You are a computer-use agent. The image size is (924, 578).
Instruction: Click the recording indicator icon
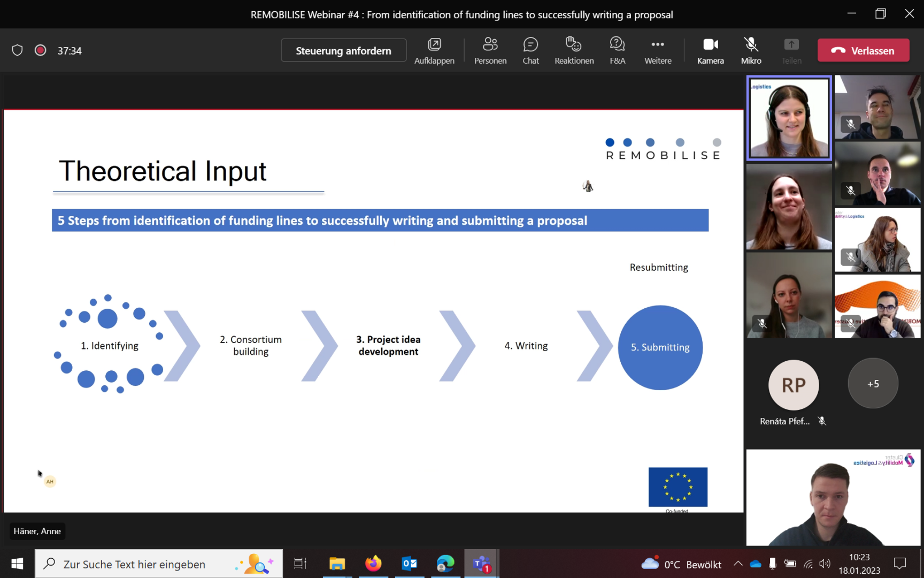(x=40, y=50)
